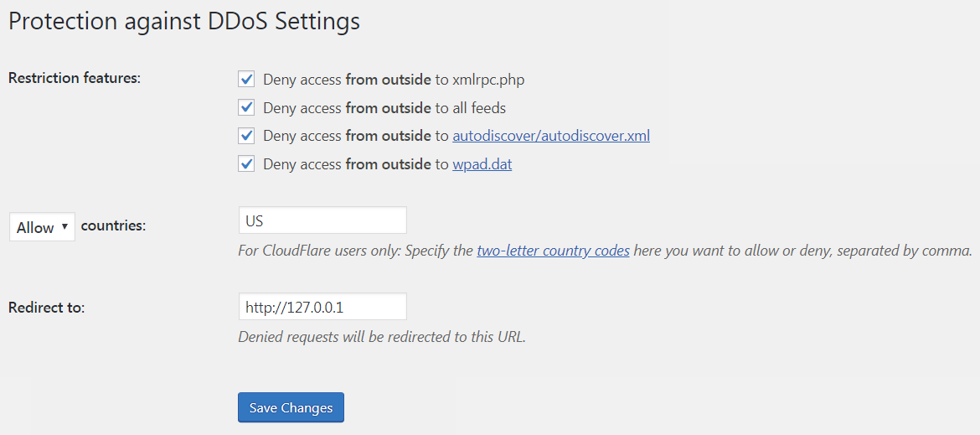Click 'Deny access from outside to xmlrpc.php' label
Viewport: 980px width, 435px height.
coord(394,80)
